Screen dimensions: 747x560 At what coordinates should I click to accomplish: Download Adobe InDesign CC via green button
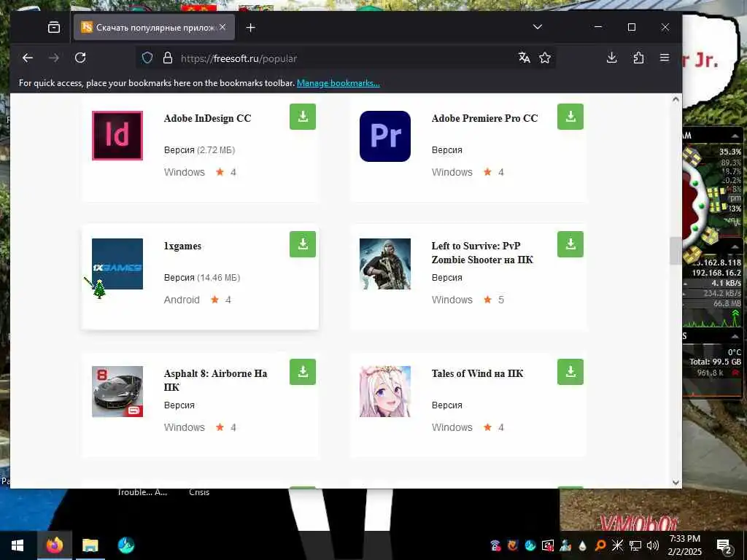click(303, 117)
